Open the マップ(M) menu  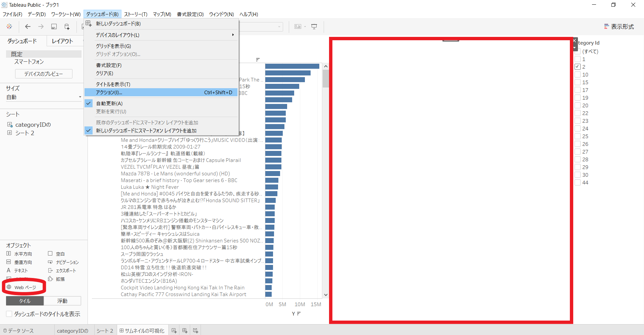click(x=162, y=14)
